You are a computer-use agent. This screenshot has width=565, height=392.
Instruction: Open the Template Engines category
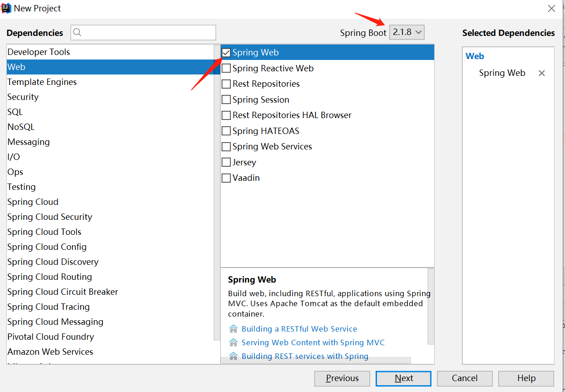pos(110,82)
